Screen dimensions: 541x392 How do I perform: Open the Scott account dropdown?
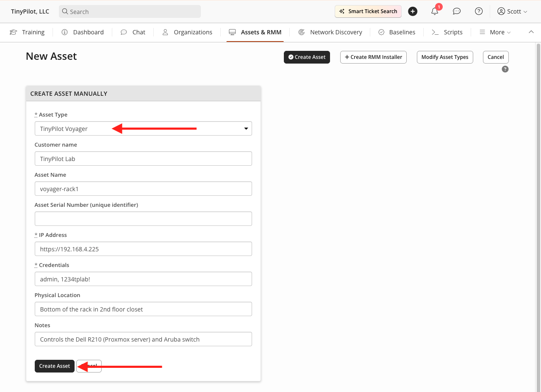tap(512, 11)
